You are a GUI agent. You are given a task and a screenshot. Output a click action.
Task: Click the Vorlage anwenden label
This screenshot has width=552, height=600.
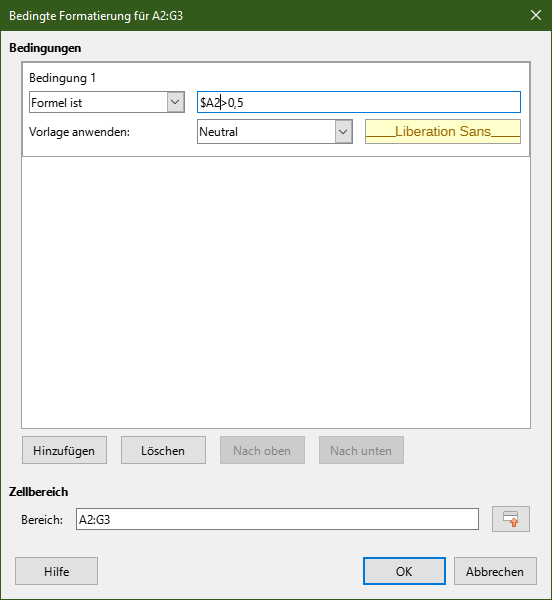click(80, 132)
